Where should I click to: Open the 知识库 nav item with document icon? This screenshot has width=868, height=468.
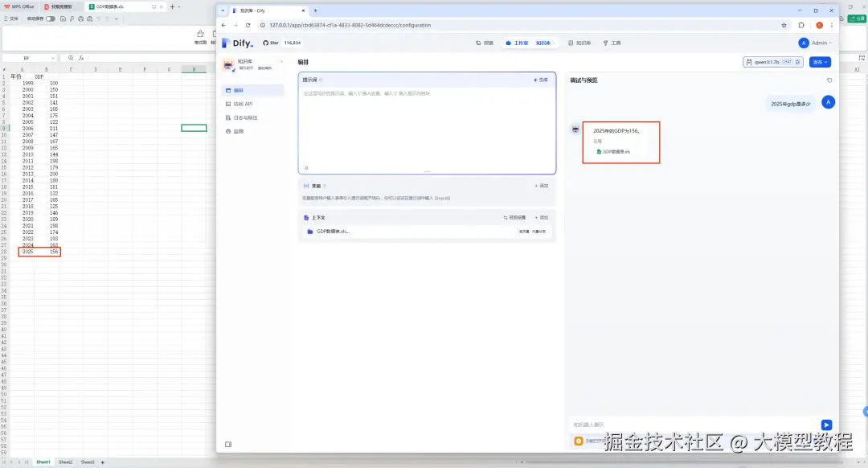tap(579, 43)
